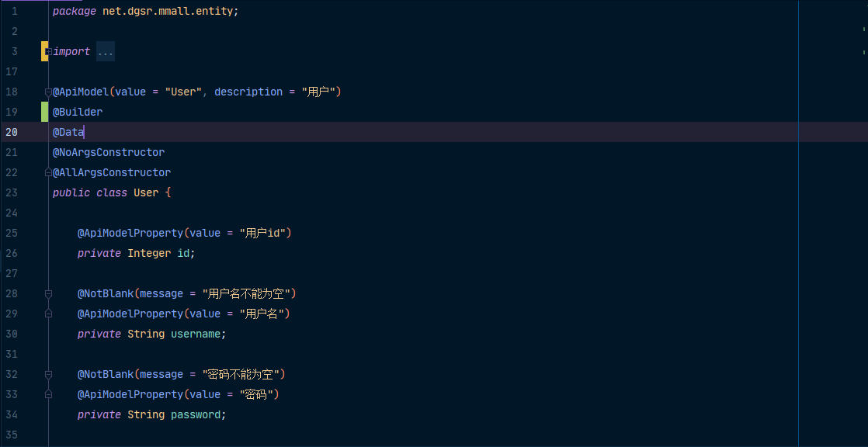Click the yellow modified-line marker beside import
Screen dimensions: 868x447
pos(43,52)
